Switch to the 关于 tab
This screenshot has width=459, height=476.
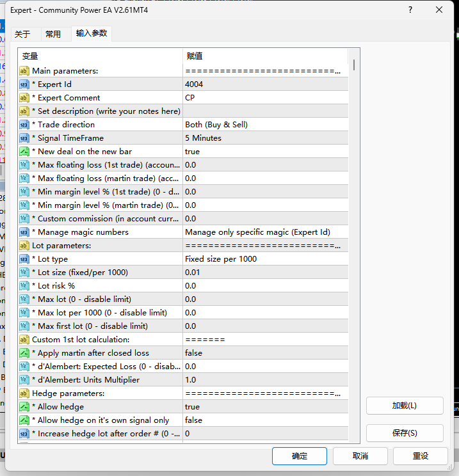tap(22, 34)
